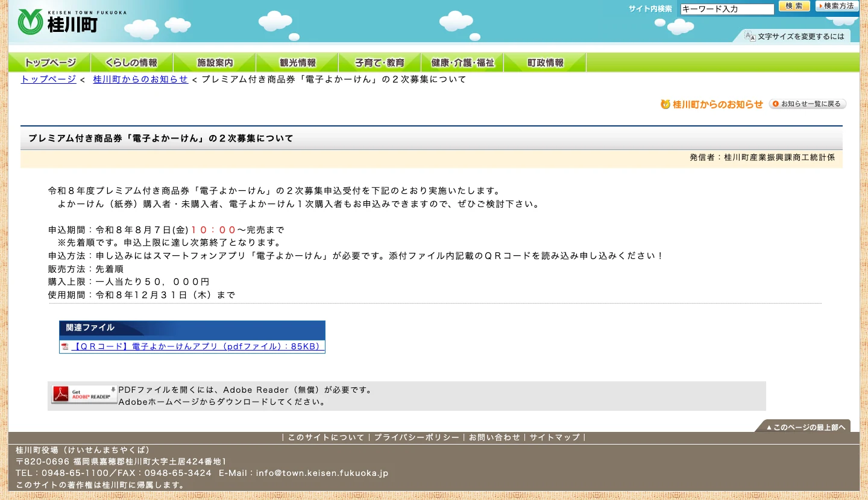Select the 観光情報 navigation tab
The height and width of the screenshot is (500, 868).
tap(297, 63)
